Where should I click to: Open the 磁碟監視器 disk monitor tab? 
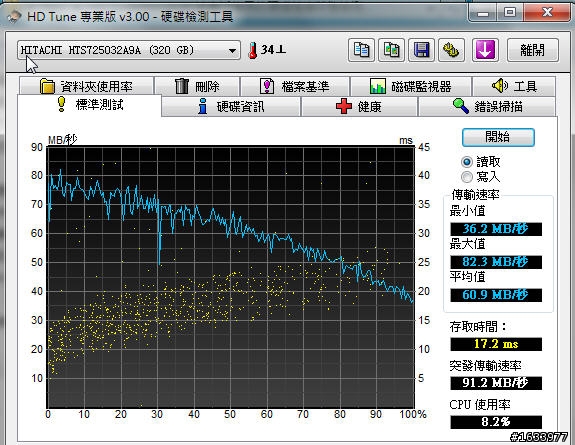pos(411,87)
